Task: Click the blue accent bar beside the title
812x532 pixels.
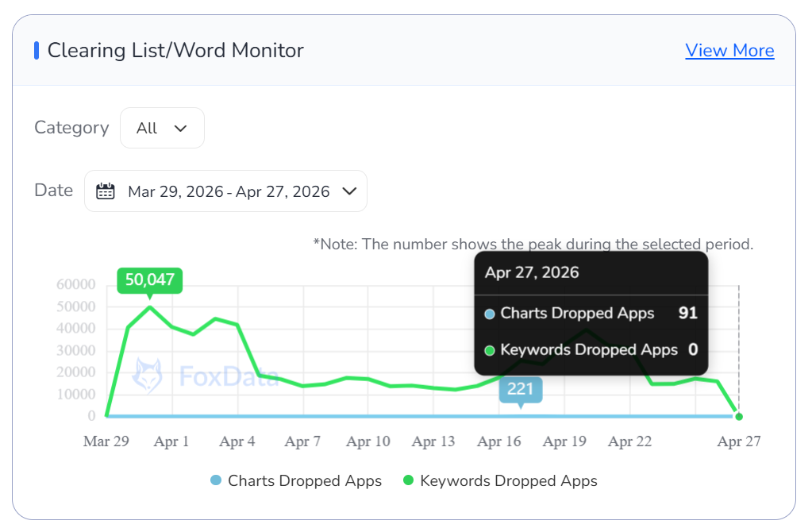Action: pyautogui.click(x=37, y=51)
